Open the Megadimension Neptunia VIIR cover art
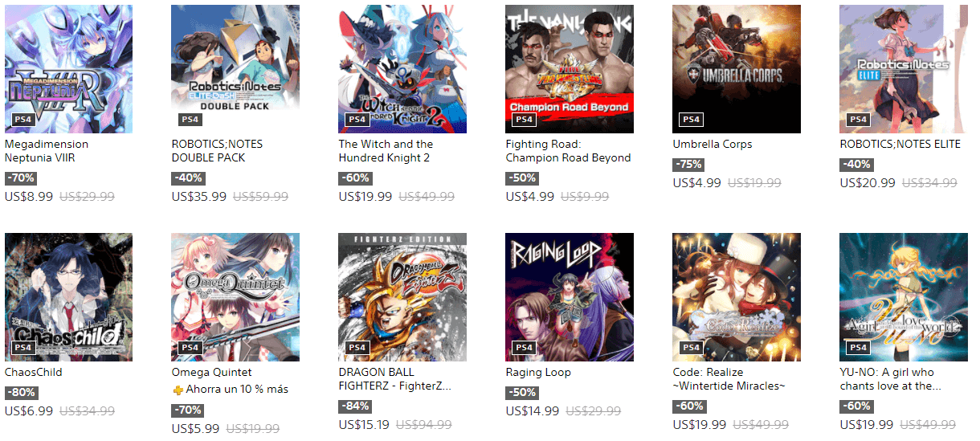Image resolution: width=980 pixels, height=441 pixels. point(69,69)
